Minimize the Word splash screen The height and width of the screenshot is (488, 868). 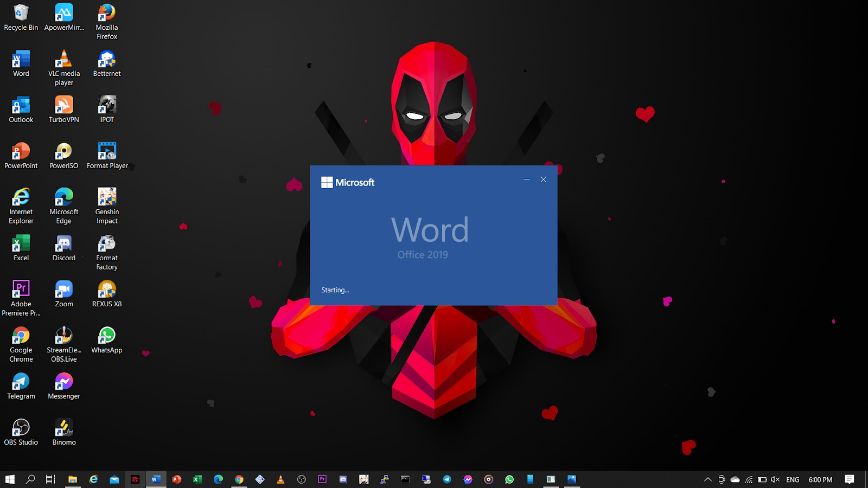click(526, 179)
